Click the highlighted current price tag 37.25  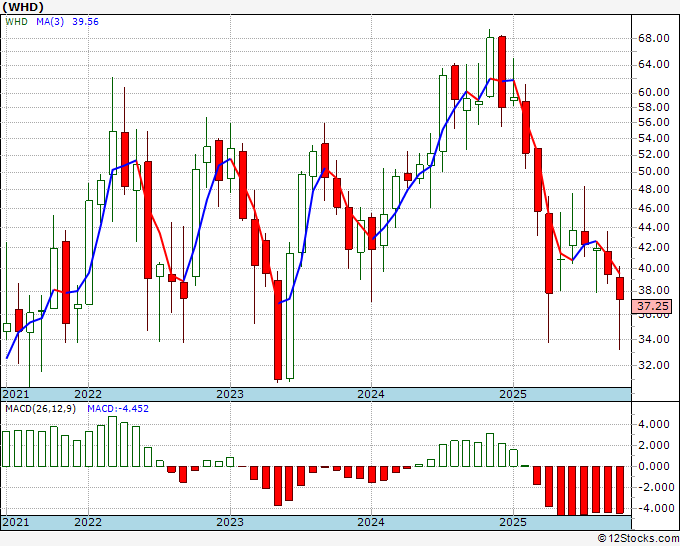tap(652, 306)
